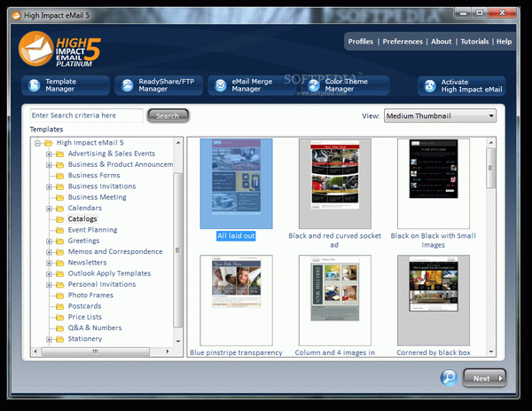
Task: Expand the Newsletters folder
Action: tap(49, 263)
